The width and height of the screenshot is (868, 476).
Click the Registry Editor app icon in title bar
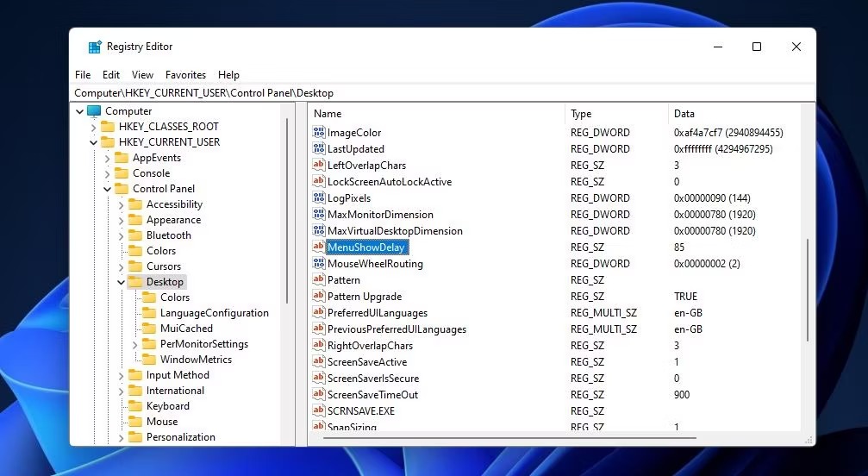click(95, 47)
